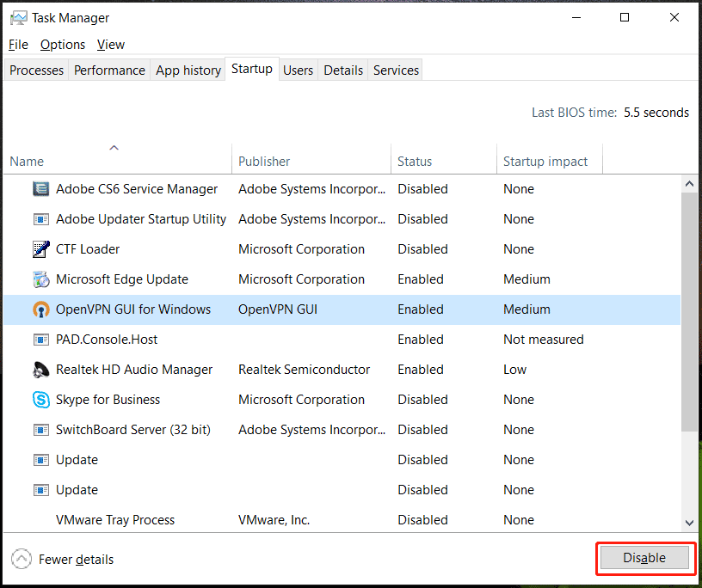The width and height of the screenshot is (702, 588).
Task: Select the SwitchBoard Server entry
Action: pos(124,429)
